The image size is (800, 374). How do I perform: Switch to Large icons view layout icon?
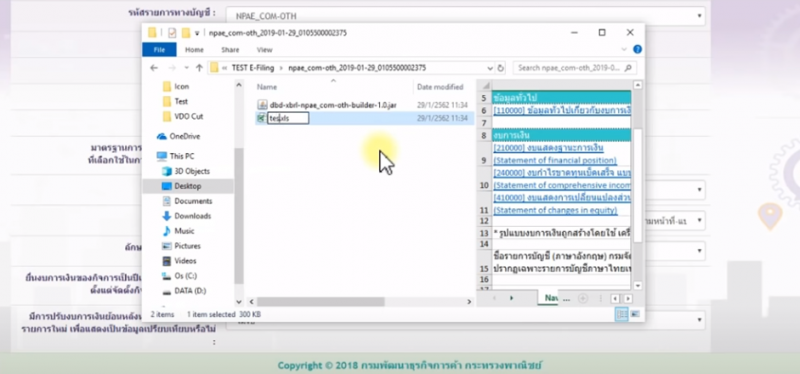635,314
